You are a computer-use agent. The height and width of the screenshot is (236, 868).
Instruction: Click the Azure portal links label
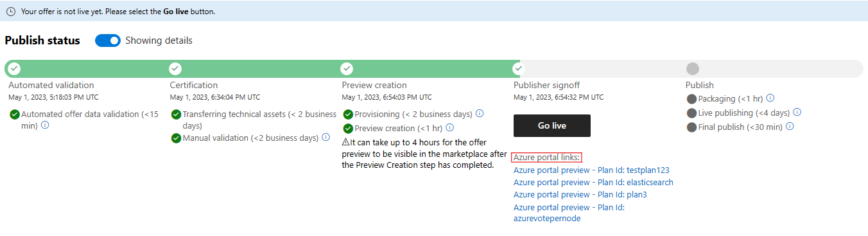click(546, 158)
